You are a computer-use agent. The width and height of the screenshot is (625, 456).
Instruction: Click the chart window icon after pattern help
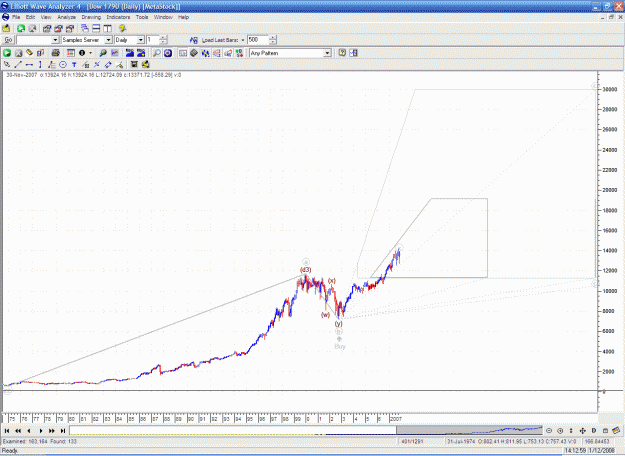(354, 53)
